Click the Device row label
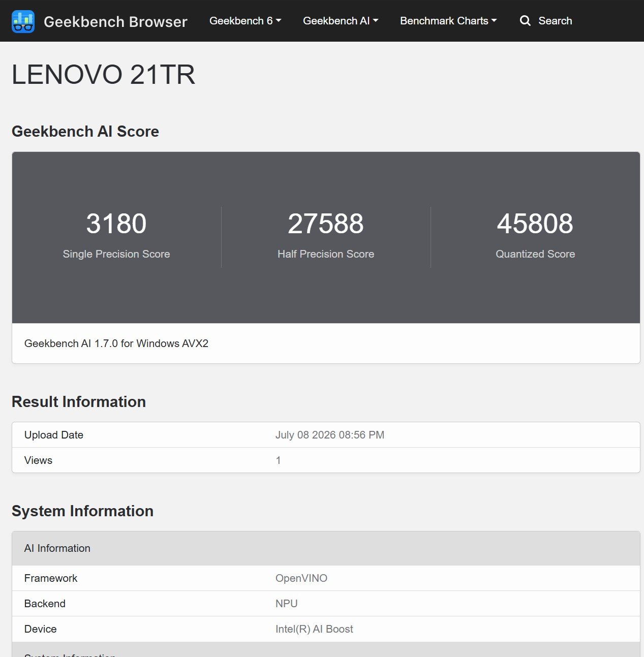 (40, 629)
